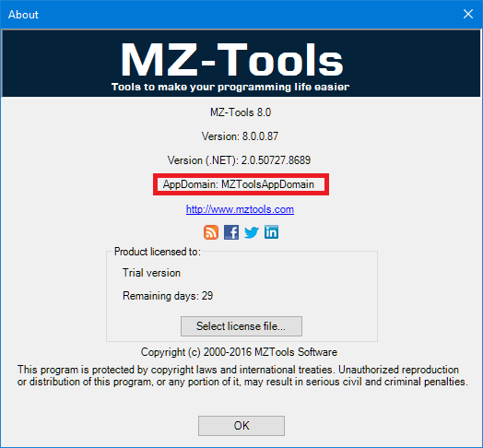Click the "Product licensed to:" group label
Viewport: 483px width, 448px height.
coord(158,252)
